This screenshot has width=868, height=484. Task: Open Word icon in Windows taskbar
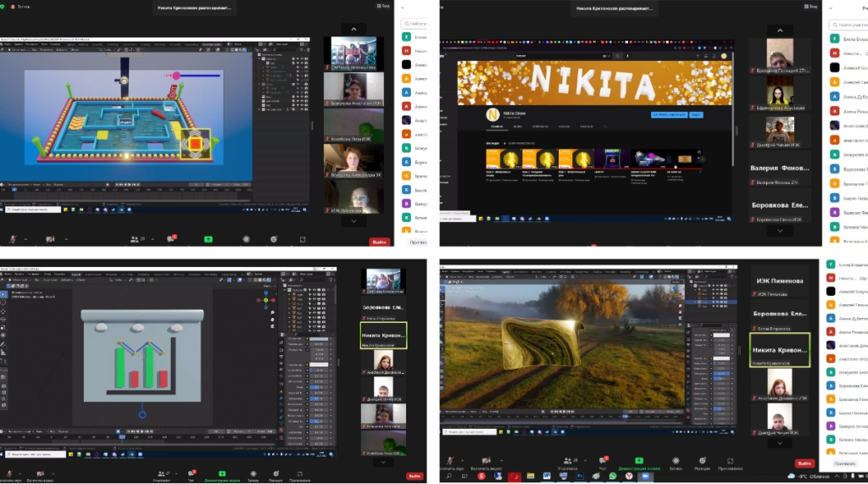(x=547, y=476)
